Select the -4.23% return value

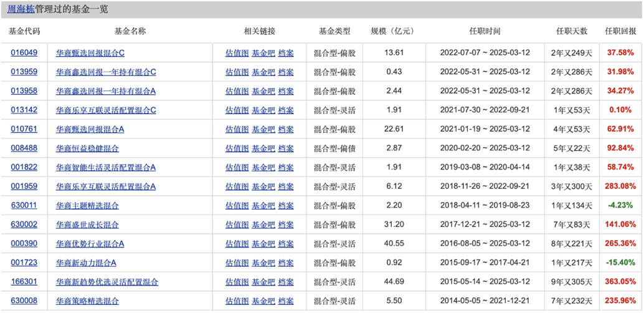tap(620, 206)
